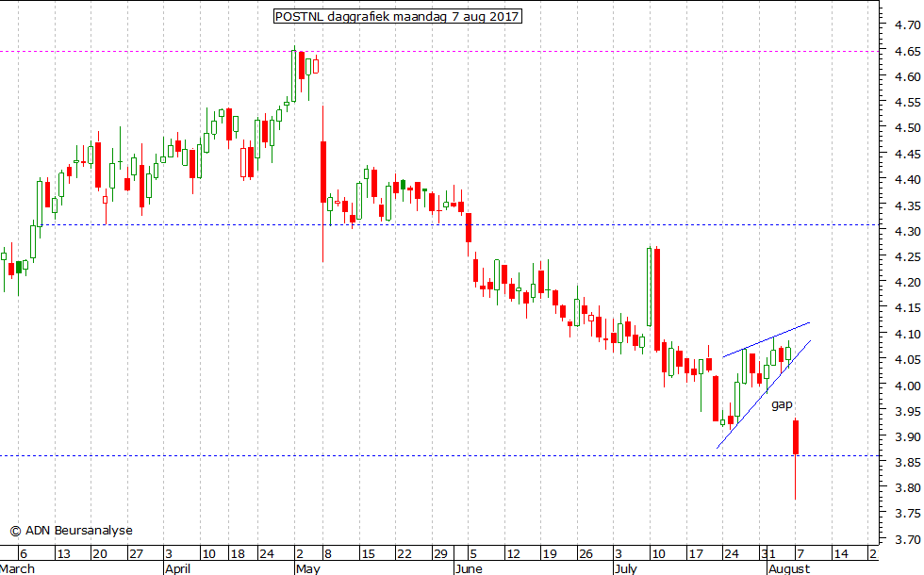Click the May month label
The height and width of the screenshot is (575, 924).
(308, 568)
